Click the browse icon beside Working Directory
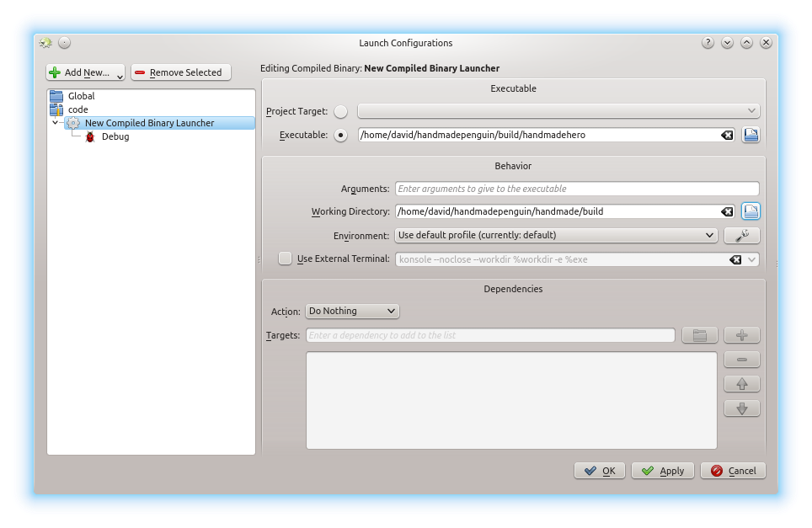 tap(751, 211)
